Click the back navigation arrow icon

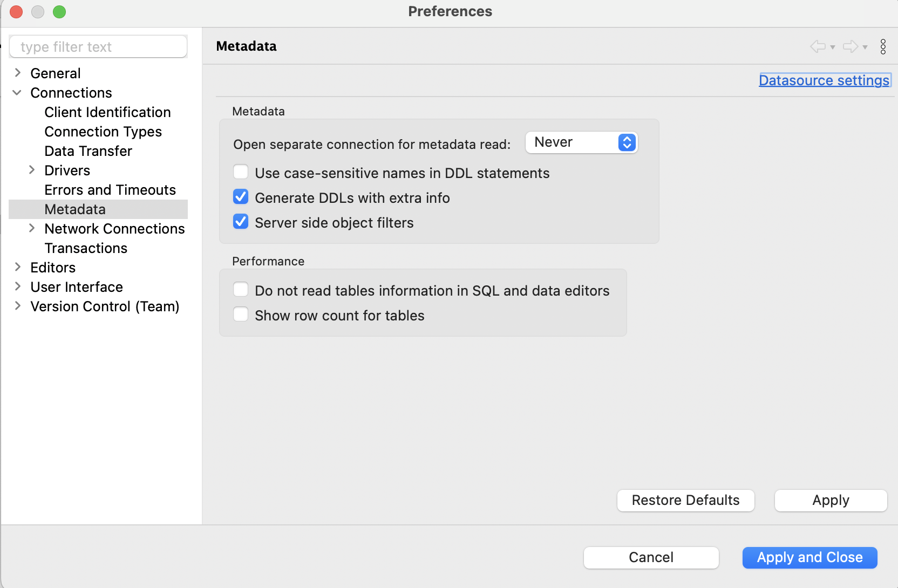coord(818,46)
